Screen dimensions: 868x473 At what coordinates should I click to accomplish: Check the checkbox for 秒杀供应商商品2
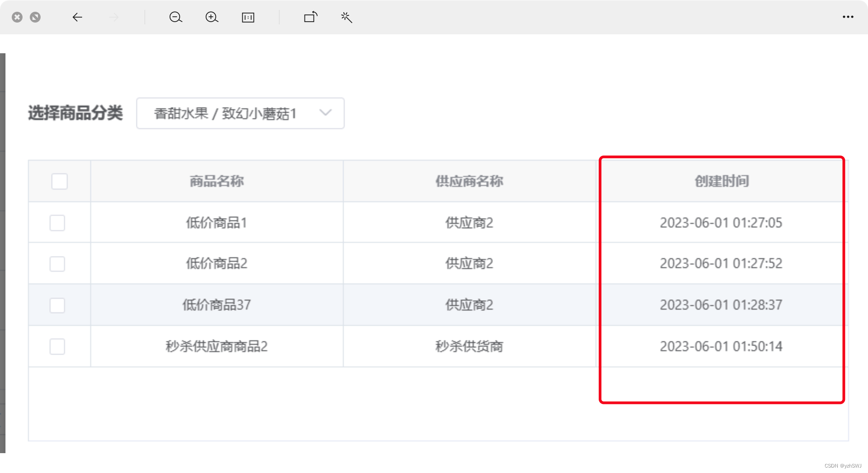[x=57, y=346]
